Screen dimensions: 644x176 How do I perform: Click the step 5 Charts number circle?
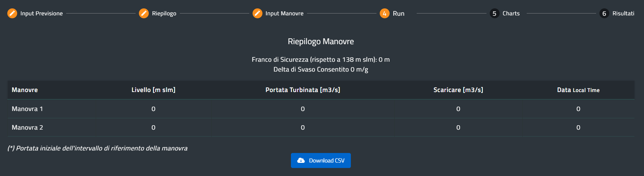494,14
